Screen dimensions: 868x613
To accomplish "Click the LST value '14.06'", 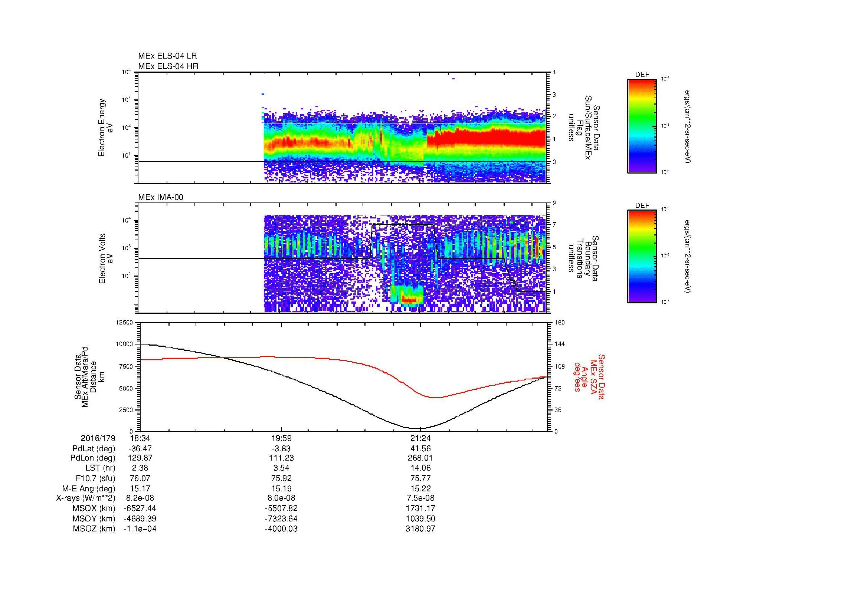I will 420,468.
